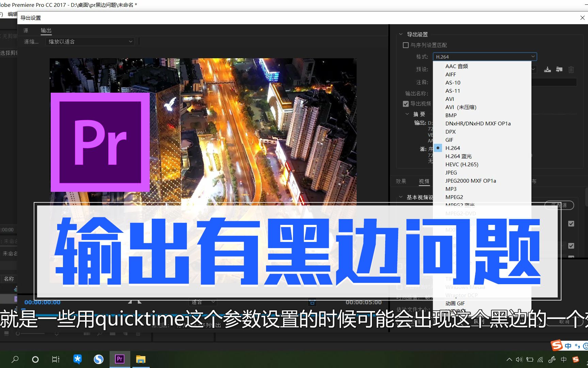Viewport: 588px width, 368px height.
Task: Toggle the upper match-source checkbox in basic video settings
Action: tap(571, 224)
